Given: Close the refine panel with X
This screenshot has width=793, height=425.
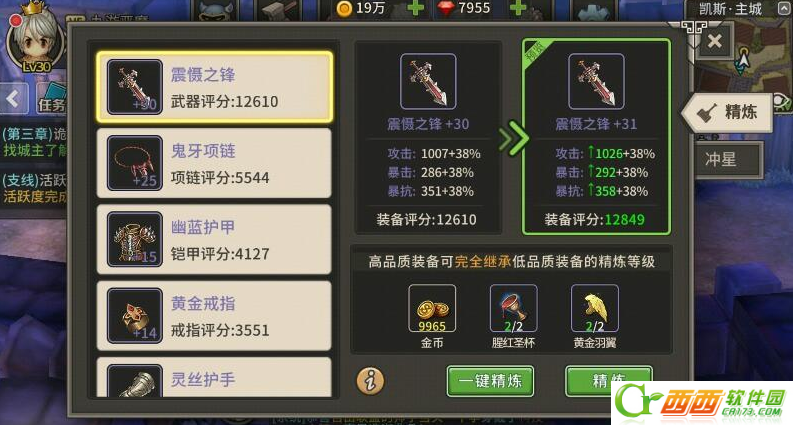Looking at the screenshot, I should tap(715, 41).
